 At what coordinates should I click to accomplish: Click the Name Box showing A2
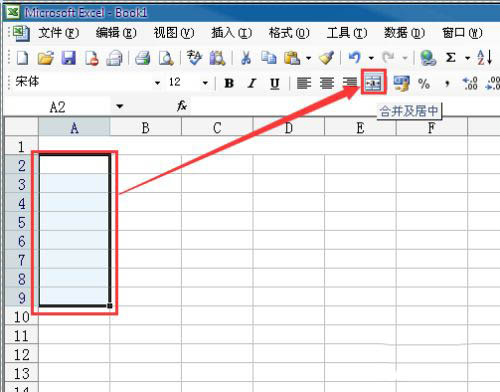pyautogui.click(x=58, y=107)
